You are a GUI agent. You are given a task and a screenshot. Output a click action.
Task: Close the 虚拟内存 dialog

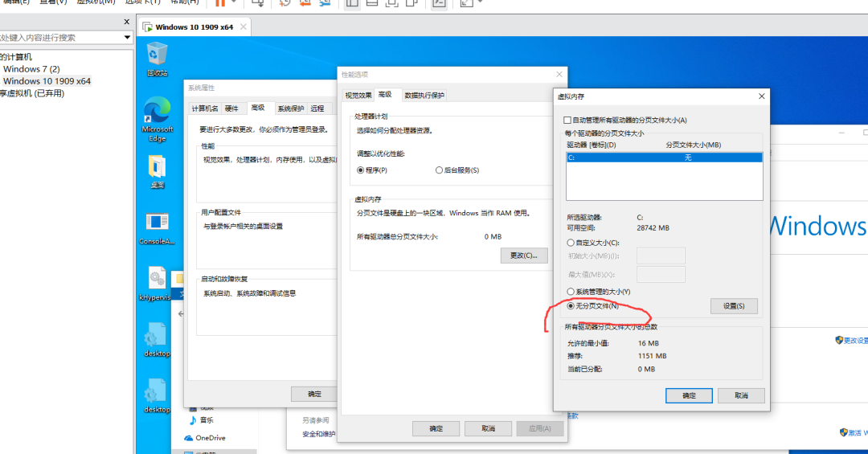(x=762, y=96)
